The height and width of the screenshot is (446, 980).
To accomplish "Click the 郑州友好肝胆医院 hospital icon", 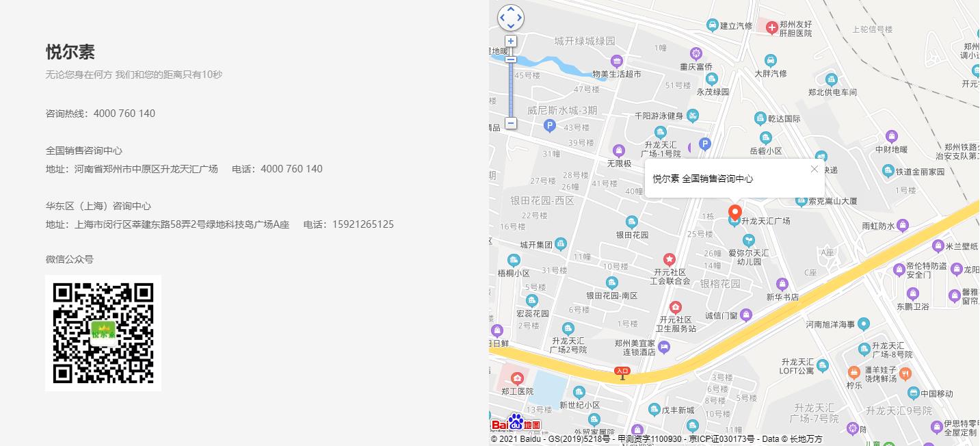I will [x=772, y=27].
